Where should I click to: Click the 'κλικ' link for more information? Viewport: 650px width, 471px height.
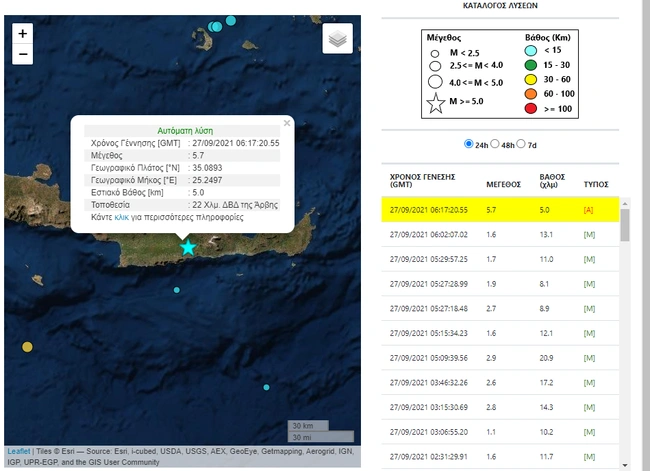tap(122, 216)
